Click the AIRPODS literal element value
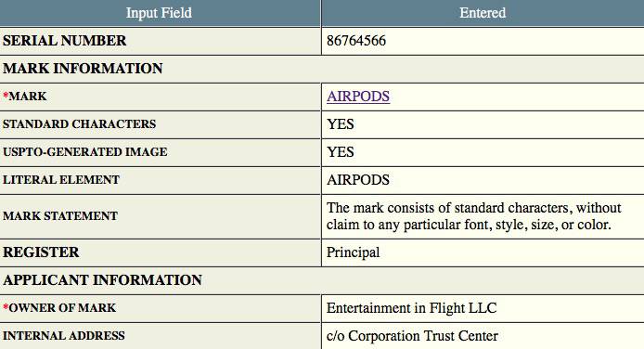 [358, 180]
